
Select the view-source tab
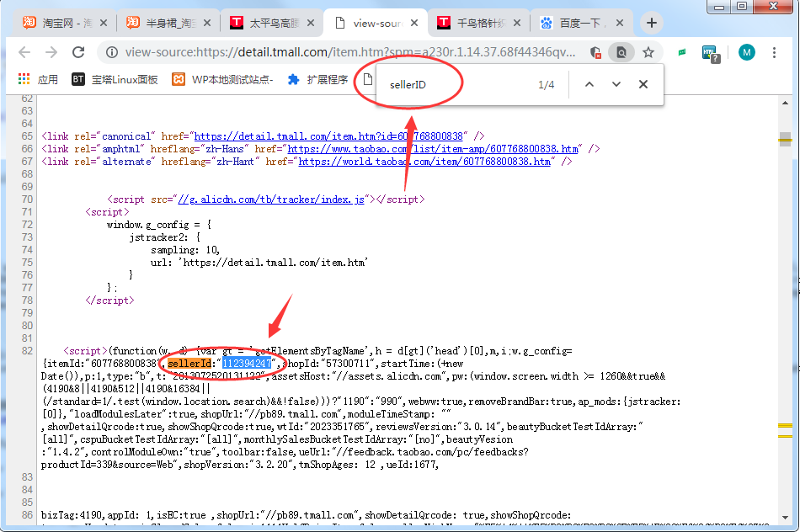(376, 23)
